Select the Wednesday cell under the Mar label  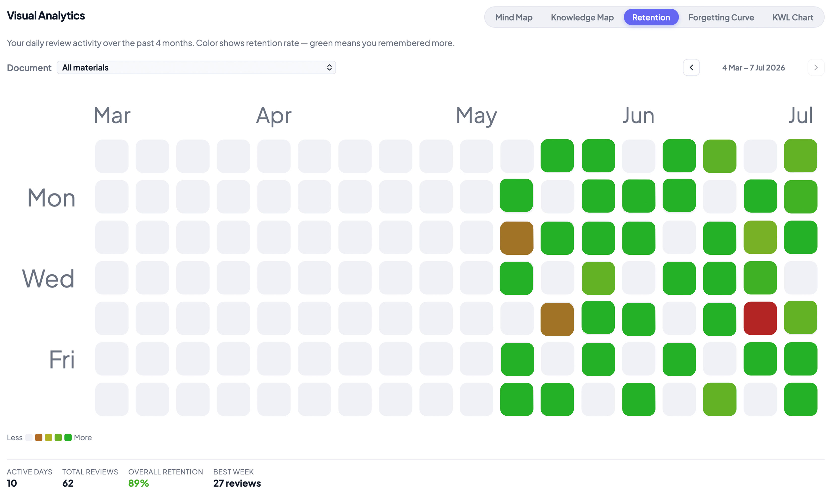112,278
